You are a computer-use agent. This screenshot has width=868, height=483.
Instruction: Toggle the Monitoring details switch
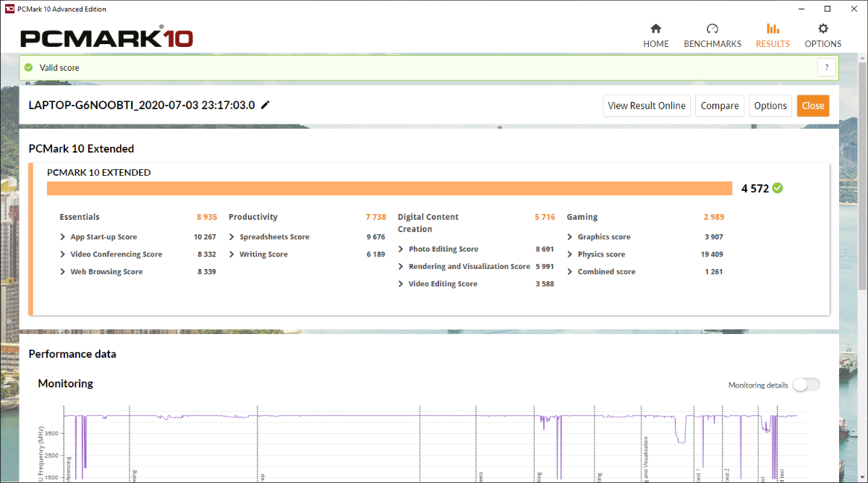click(x=806, y=385)
